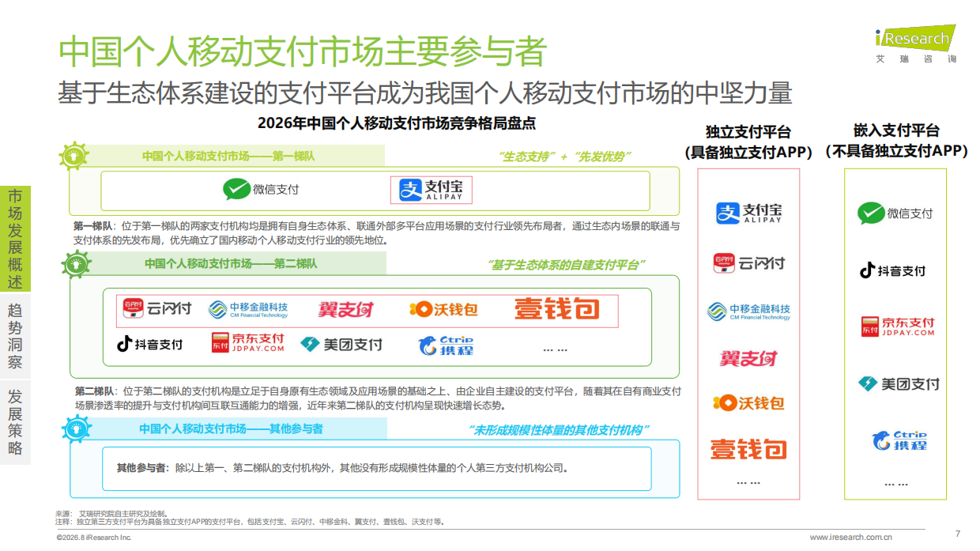Click the iResearch logo at top right
This screenshot has height=551, width=980.
point(915,44)
